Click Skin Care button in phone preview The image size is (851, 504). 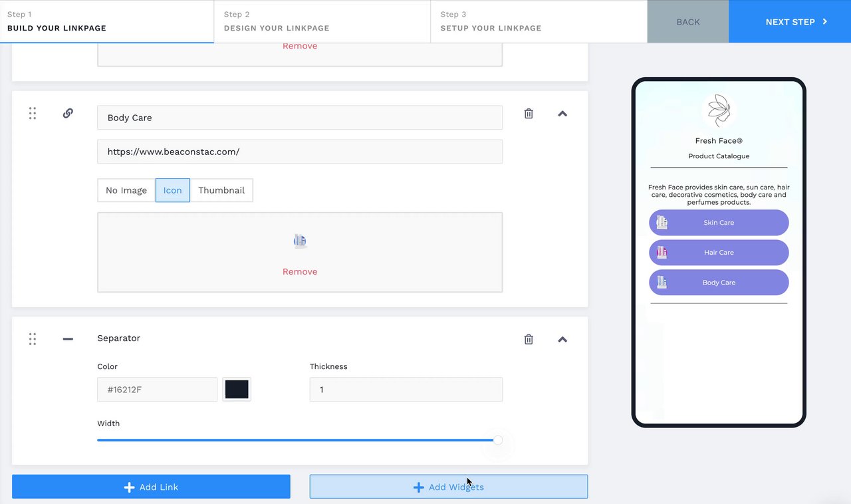[x=719, y=223]
